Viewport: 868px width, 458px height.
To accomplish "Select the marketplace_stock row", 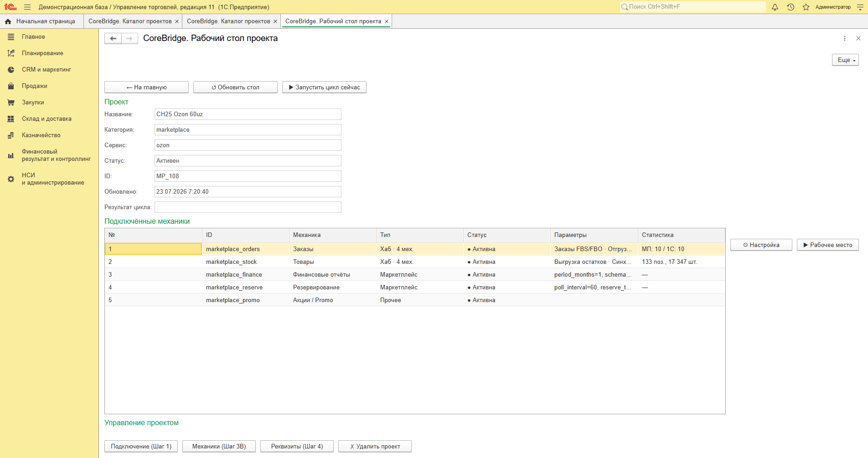I will pyautogui.click(x=415, y=262).
